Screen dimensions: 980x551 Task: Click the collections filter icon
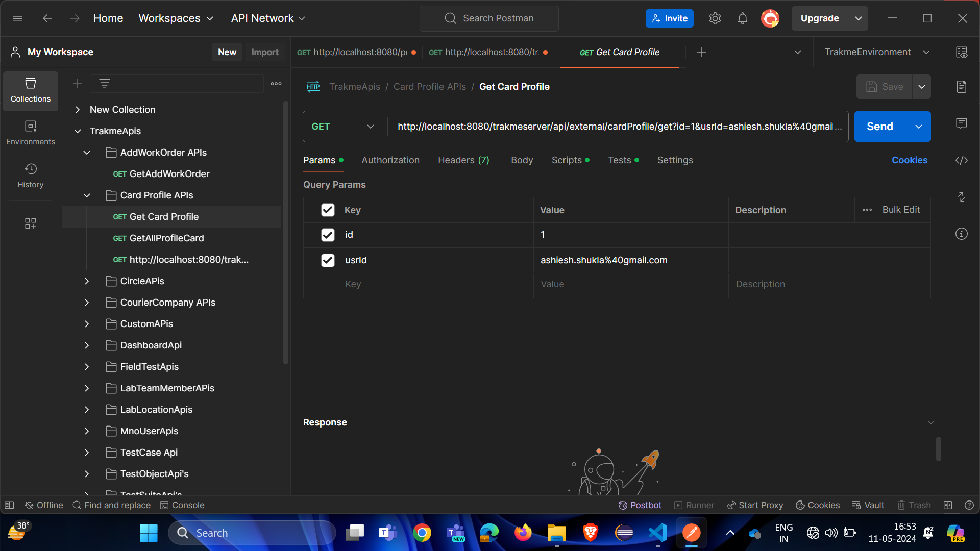click(105, 84)
